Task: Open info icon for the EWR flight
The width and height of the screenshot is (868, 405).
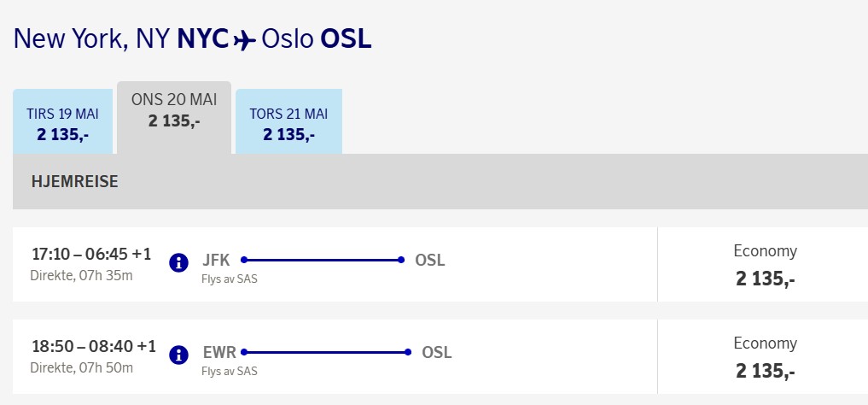Action: (178, 355)
